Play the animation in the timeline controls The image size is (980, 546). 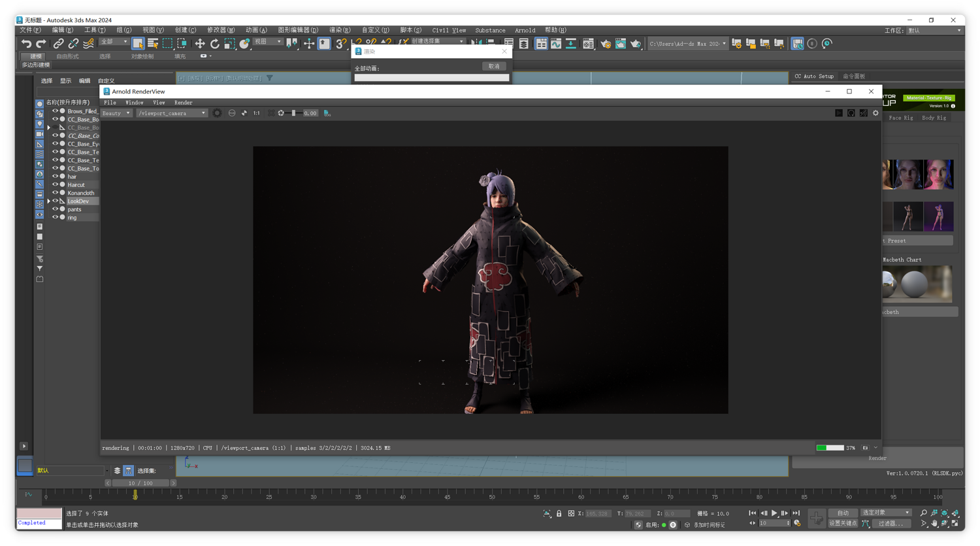pyautogui.click(x=774, y=513)
